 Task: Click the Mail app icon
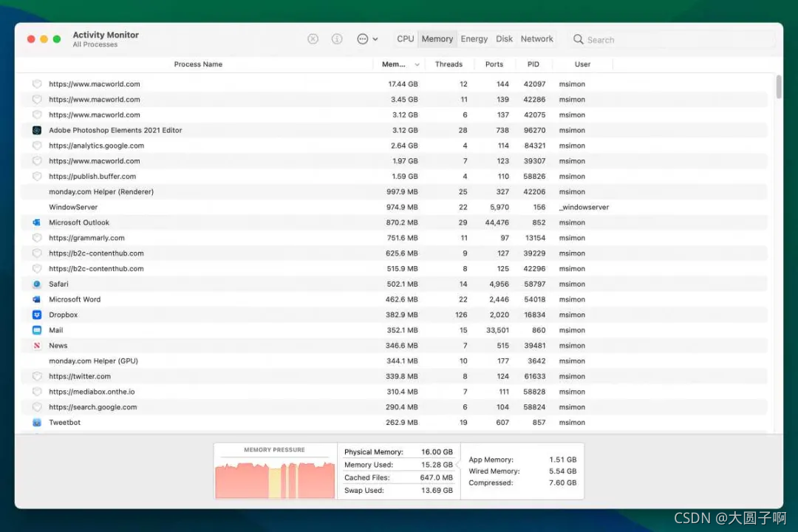point(37,330)
